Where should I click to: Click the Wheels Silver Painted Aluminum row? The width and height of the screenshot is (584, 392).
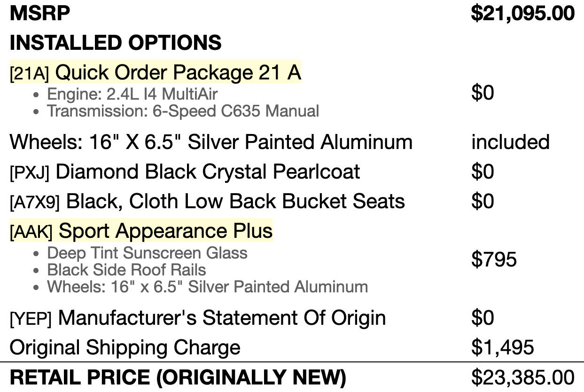292,142
